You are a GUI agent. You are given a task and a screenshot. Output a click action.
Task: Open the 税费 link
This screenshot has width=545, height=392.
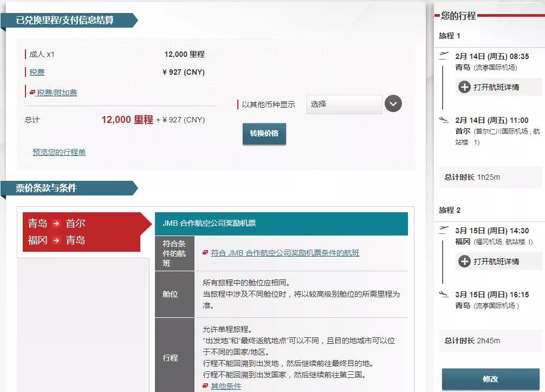37,73
